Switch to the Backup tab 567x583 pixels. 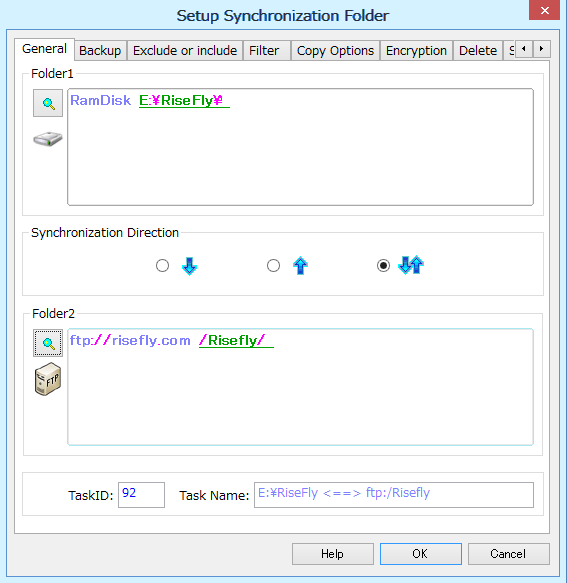tap(100, 51)
